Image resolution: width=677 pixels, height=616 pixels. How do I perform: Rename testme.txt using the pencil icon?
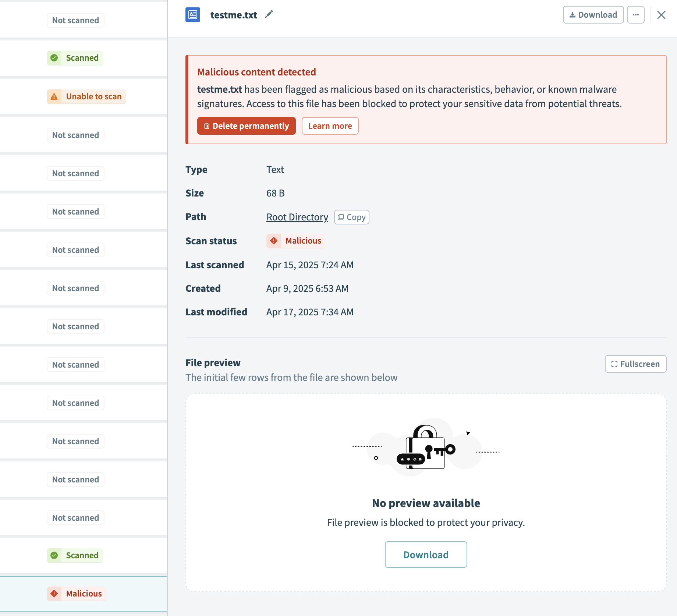point(269,14)
